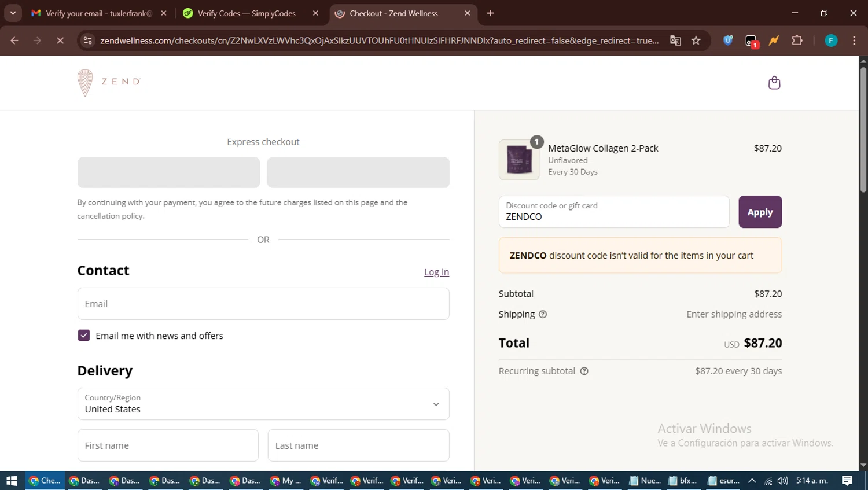The height and width of the screenshot is (490, 868).
Task: Open a new browser tab
Action: pos(490,13)
